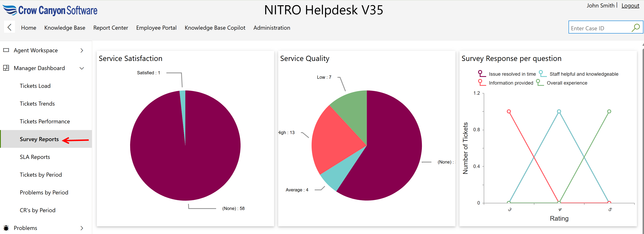Click the search magnifier icon
This screenshot has height=234, width=644.
pos(635,28)
